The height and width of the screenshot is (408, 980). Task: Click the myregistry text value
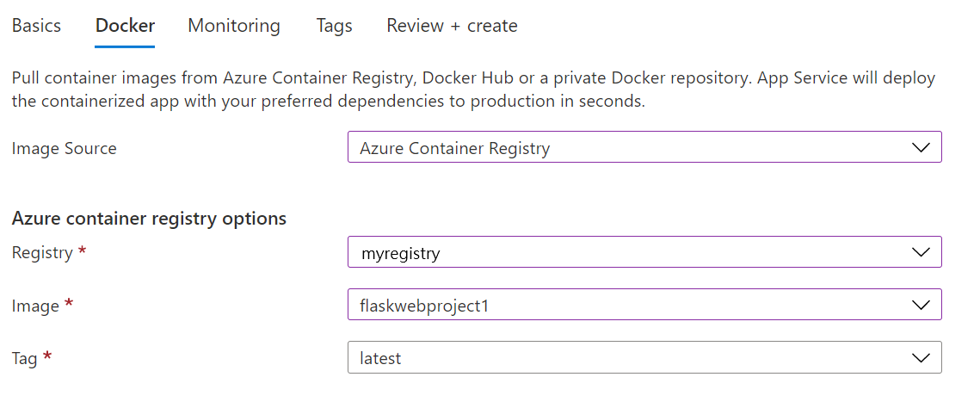pyautogui.click(x=401, y=254)
